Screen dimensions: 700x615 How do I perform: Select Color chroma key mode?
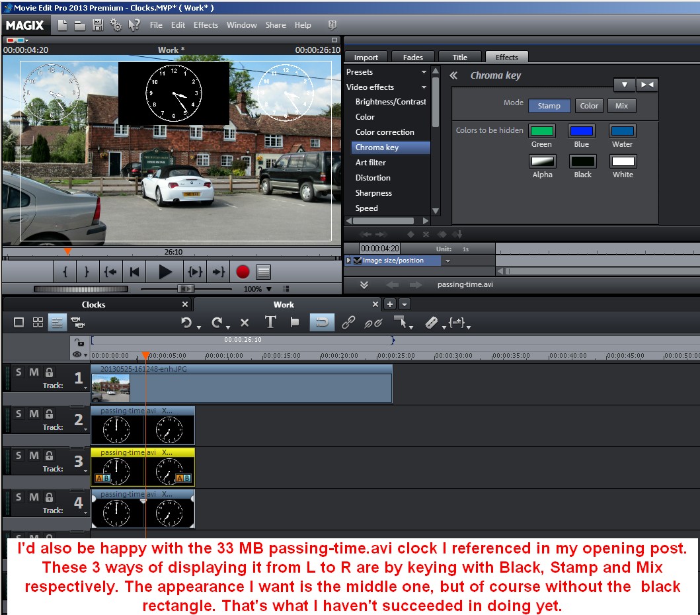click(589, 106)
